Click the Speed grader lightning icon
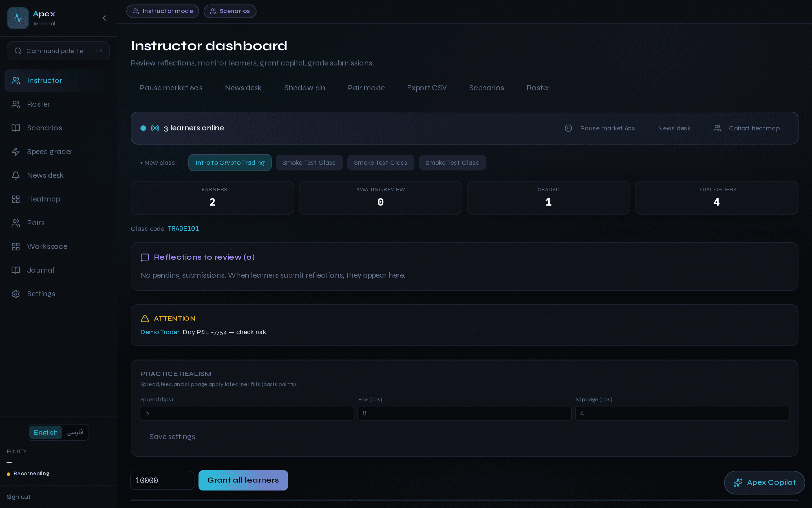 click(16, 152)
